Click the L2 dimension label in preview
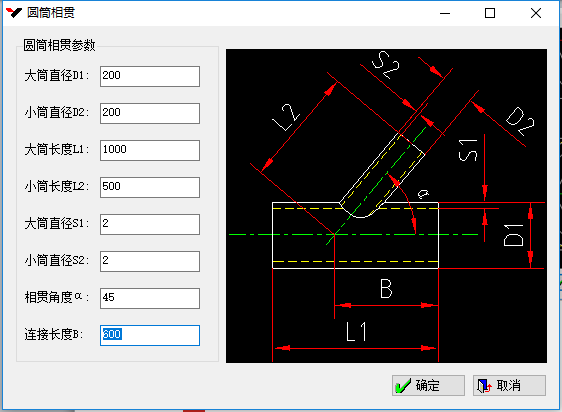Screen dimensions: 562x412 point(286,118)
